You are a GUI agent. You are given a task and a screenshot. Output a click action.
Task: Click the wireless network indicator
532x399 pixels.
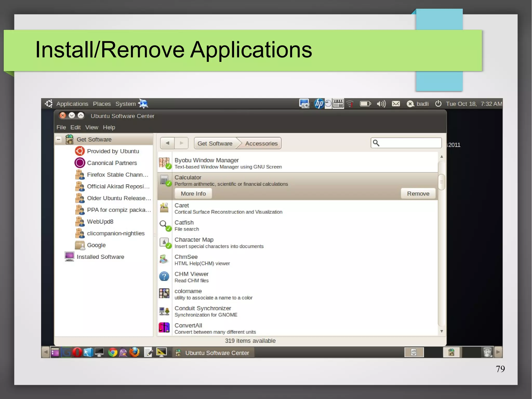[350, 104]
